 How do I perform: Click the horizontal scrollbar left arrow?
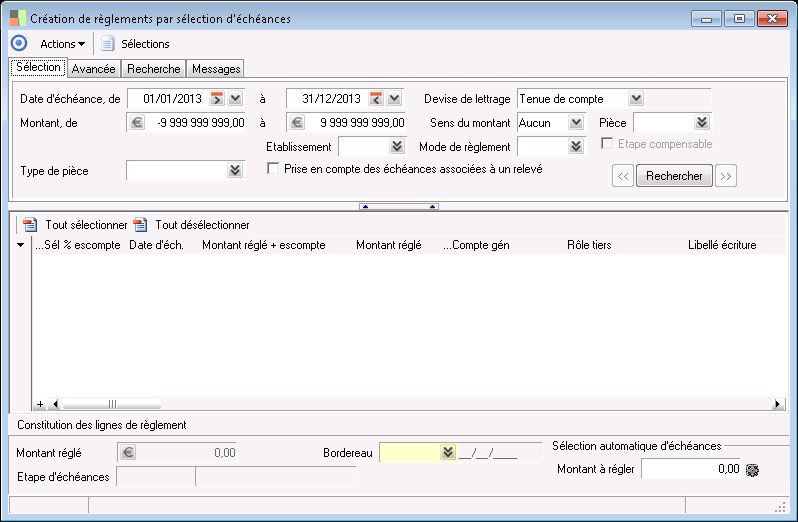coord(55,404)
